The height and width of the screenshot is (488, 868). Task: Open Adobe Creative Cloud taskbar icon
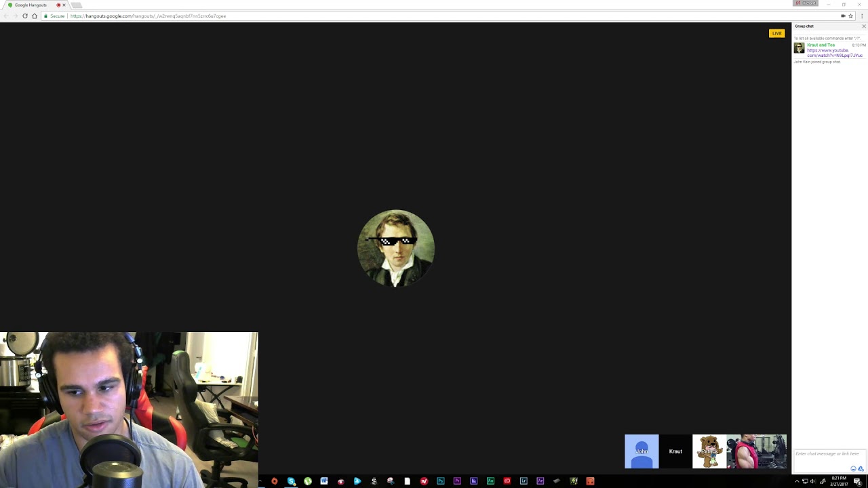[x=507, y=481]
